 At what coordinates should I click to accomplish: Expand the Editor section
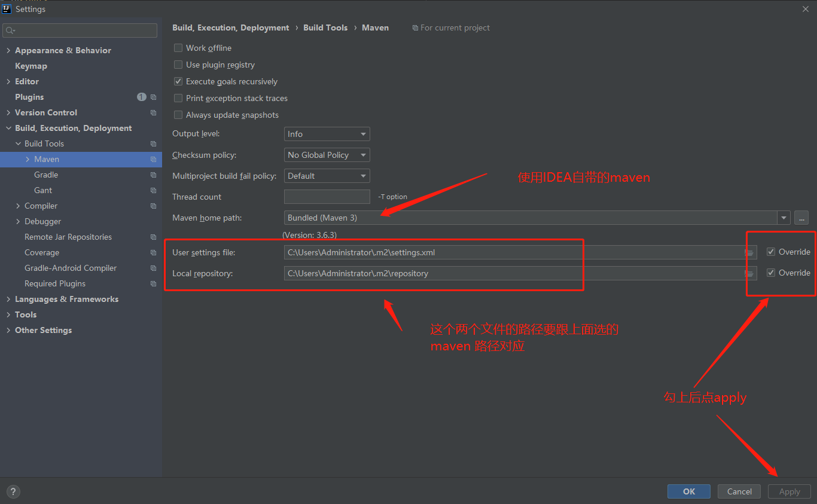coord(8,81)
